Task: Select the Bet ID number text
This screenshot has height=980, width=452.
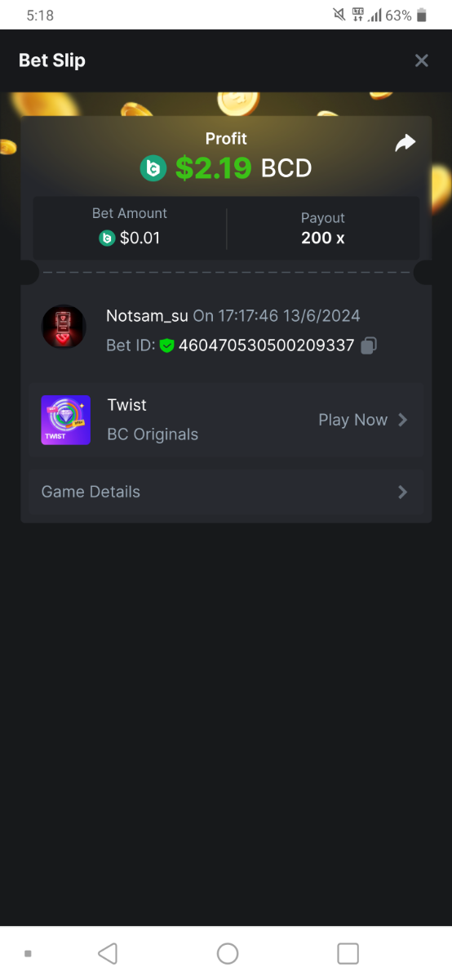Action: [266, 345]
